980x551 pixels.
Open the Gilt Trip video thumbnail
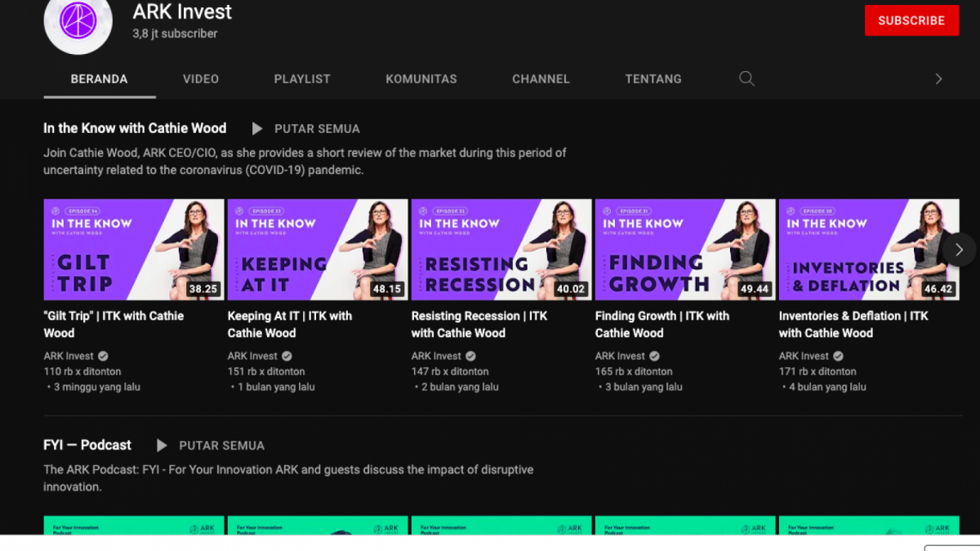133,250
